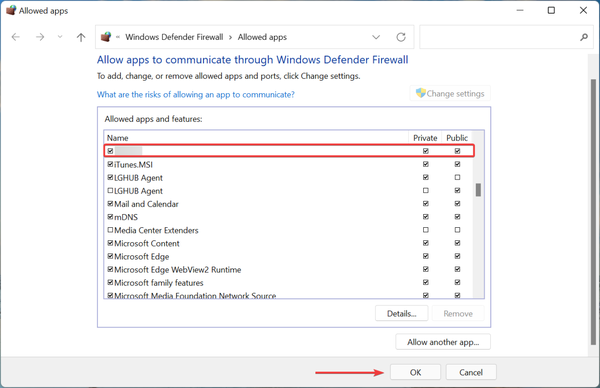Screen dimensions: 600x388
Task: Click the search magnifier icon
Action: click(584, 37)
